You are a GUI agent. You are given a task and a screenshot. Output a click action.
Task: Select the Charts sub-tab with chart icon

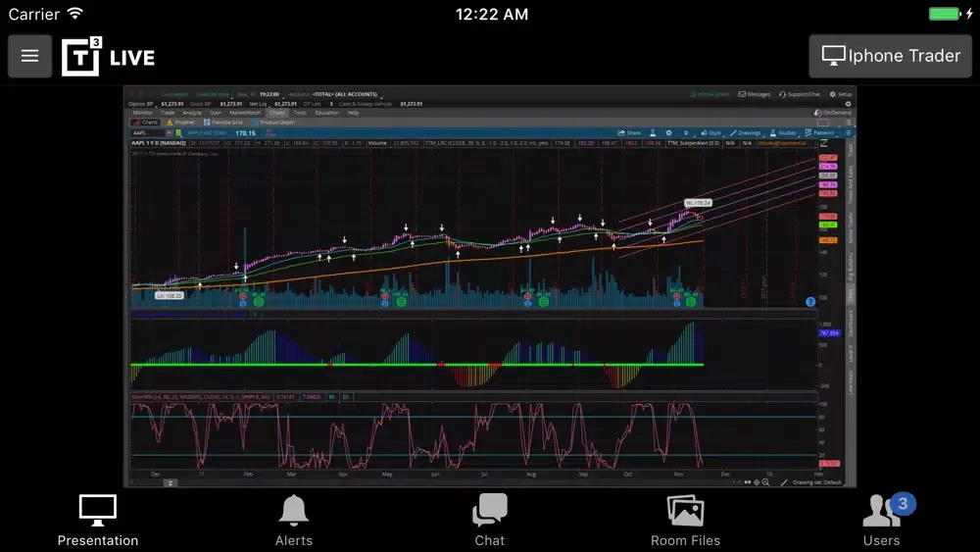point(146,123)
